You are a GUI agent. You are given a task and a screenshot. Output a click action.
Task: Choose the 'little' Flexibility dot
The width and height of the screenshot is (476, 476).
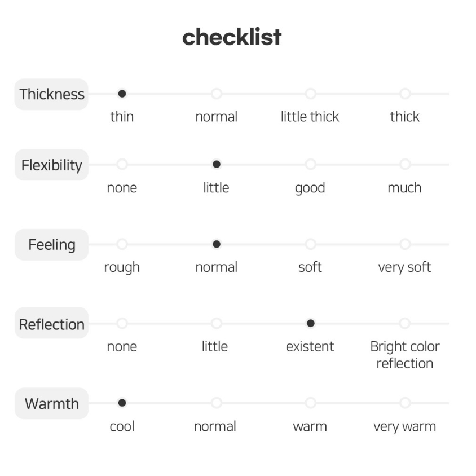[217, 164]
